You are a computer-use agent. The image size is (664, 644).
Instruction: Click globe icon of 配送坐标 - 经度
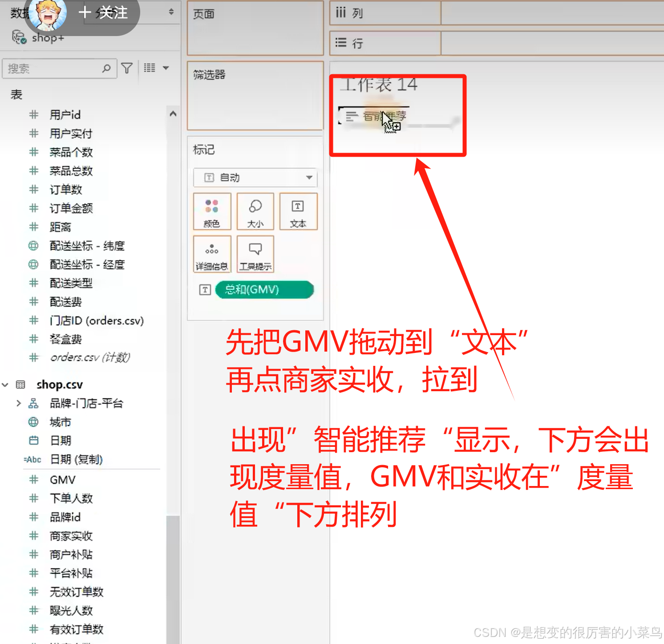tap(33, 264)
